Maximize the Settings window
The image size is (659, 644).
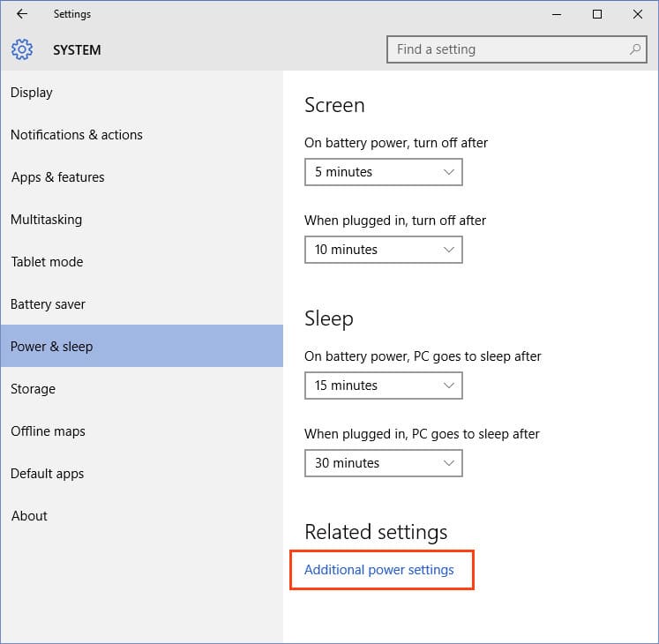point(597,14)
